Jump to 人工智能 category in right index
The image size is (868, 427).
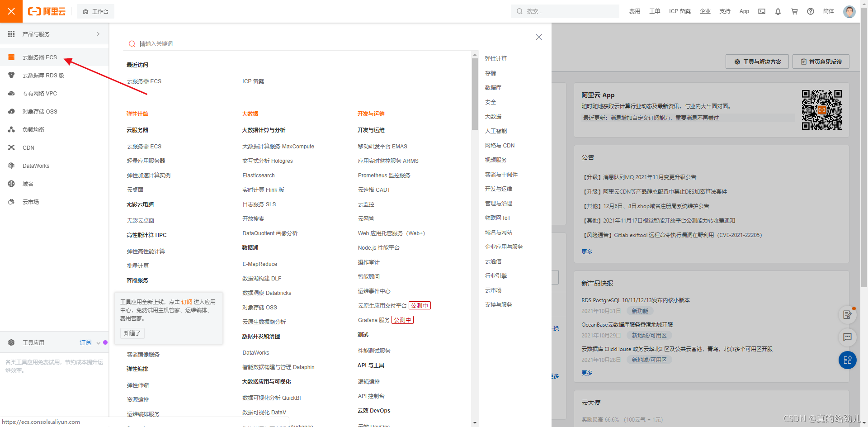(x=496, y=131)
